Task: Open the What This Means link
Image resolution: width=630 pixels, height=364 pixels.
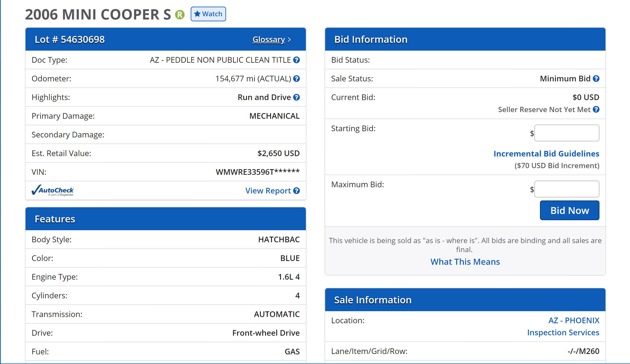Action: click(x=465, y=262)
